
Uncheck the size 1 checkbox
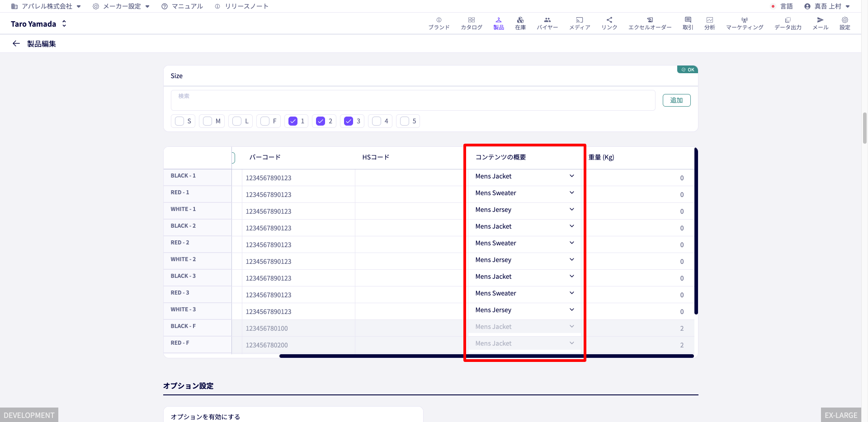coord(293,121)
